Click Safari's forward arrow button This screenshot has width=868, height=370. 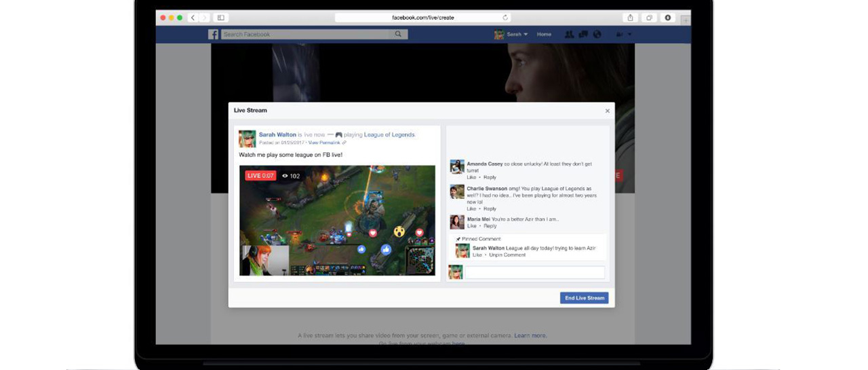click(204, 18)
